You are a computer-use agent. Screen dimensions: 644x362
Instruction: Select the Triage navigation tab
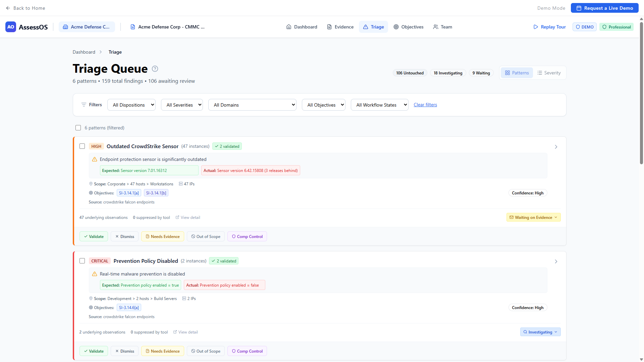[x=373, y=27]
